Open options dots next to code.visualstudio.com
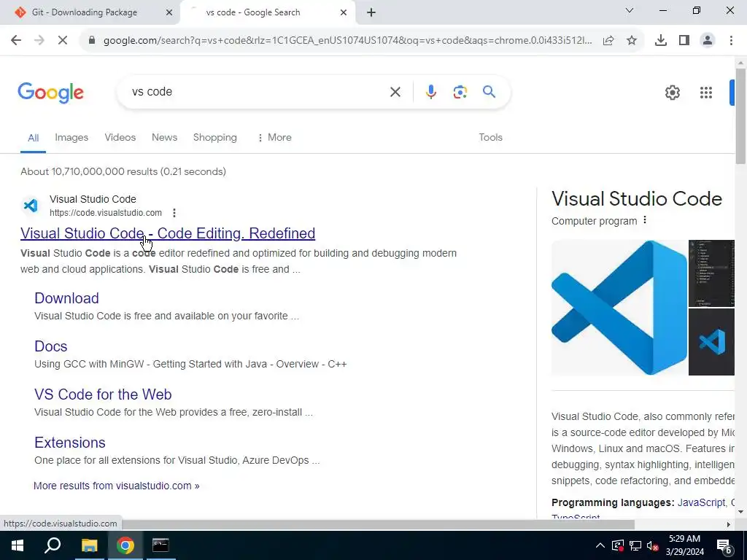This screenshot has height=560, width=747. [x=174, y=213]
